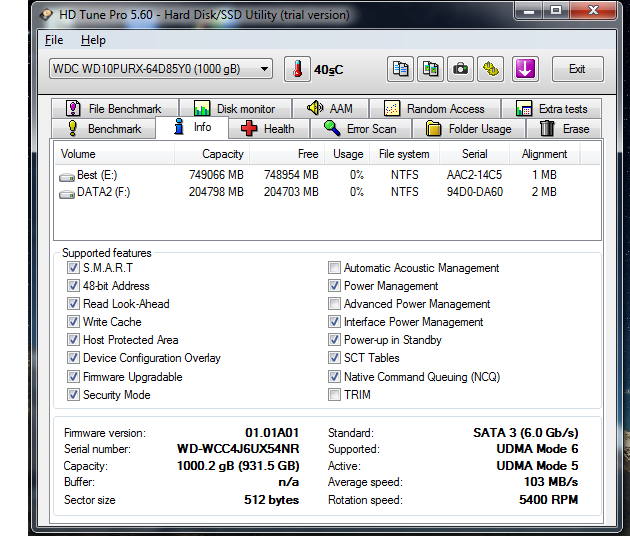The height and width of the screenshot is (536, 630).
Task: Select the E: Best volume drive icon
Action: (x=67, y=176)
